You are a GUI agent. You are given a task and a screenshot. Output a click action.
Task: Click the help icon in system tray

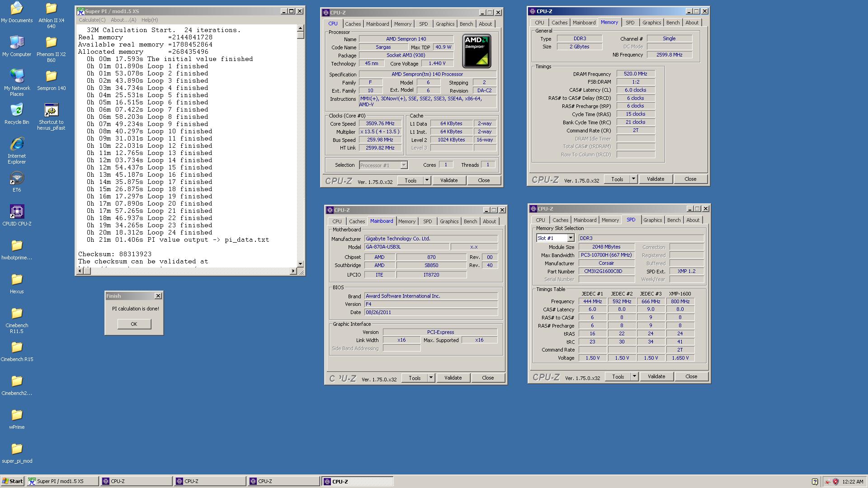coord(815,482)
